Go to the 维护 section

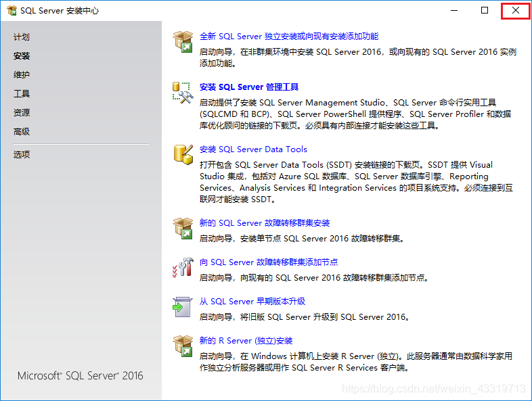(x=22, y=74)
